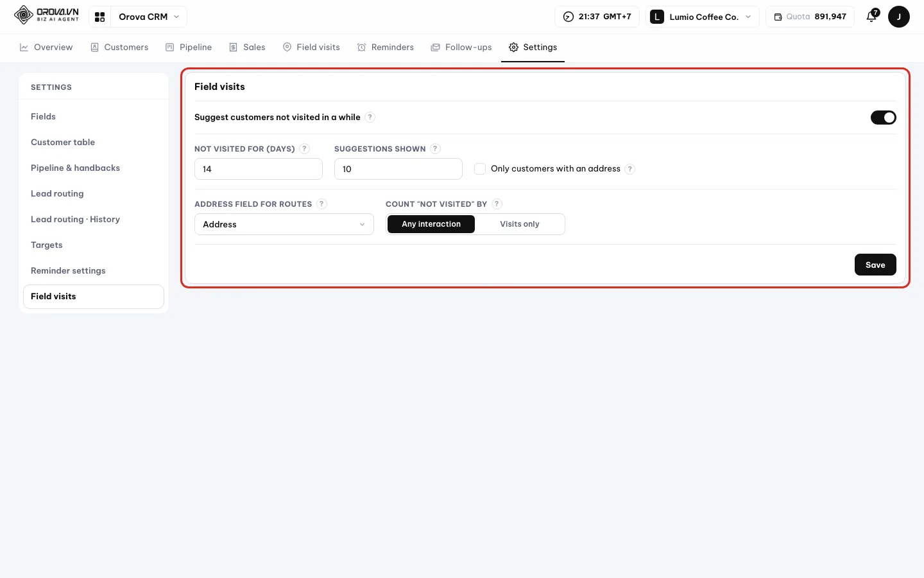Click the clock icon beside 21:37
Viewport: 924px width, 578px height.
point(568,17)
